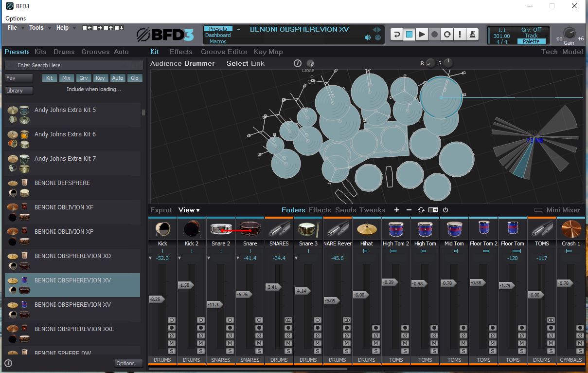Image resolution: width=588 pixels, height=373 pixels.
Task: Toggle the metronome icon
Action: 472,35
